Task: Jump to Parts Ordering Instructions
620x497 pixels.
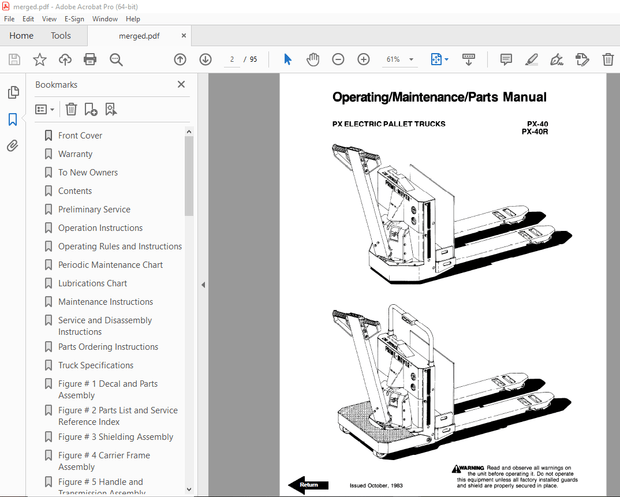Action: point(108,347)
